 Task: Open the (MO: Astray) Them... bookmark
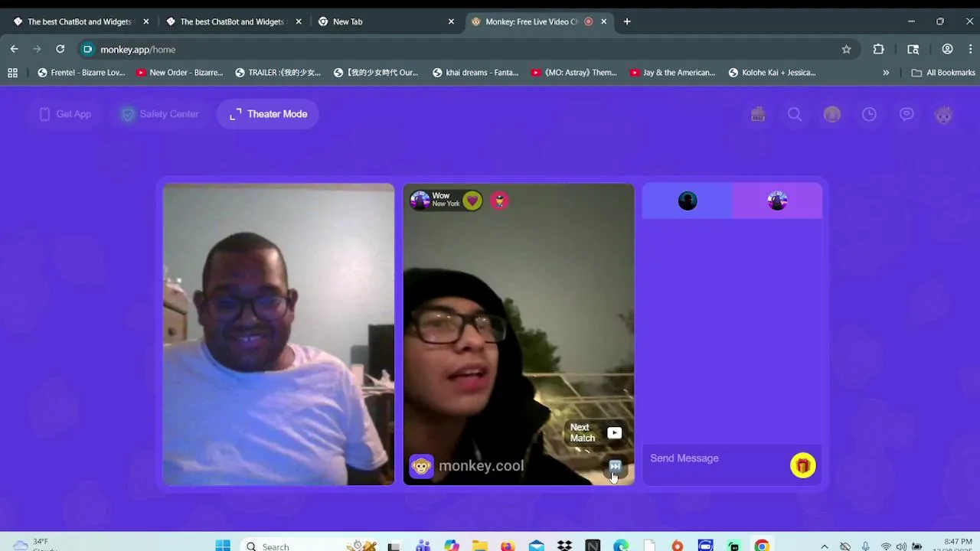click(x=574, y=73)
